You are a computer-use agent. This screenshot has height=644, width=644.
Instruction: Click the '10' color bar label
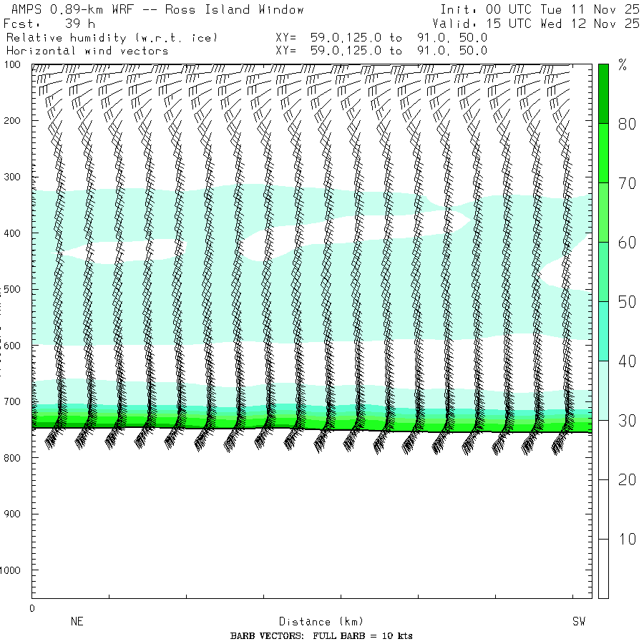click(627, 540)
